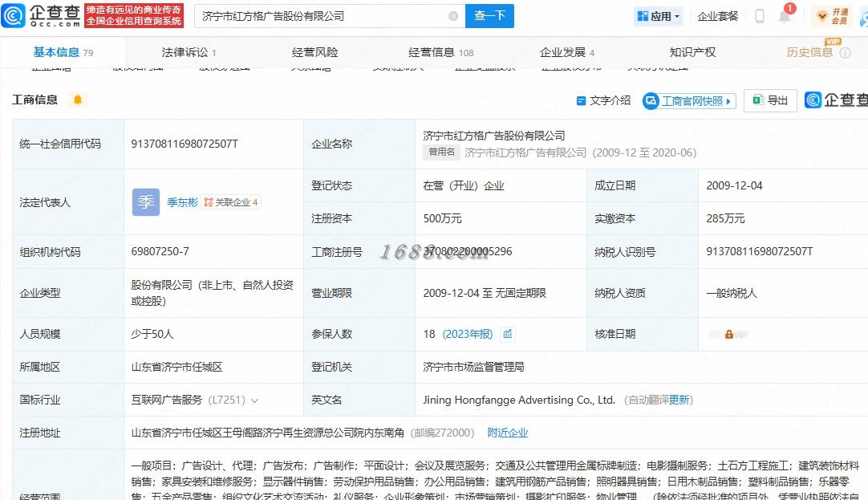868x500 pixels.
Task: Open the notification bell with red badge
Action: pos(785,16)
